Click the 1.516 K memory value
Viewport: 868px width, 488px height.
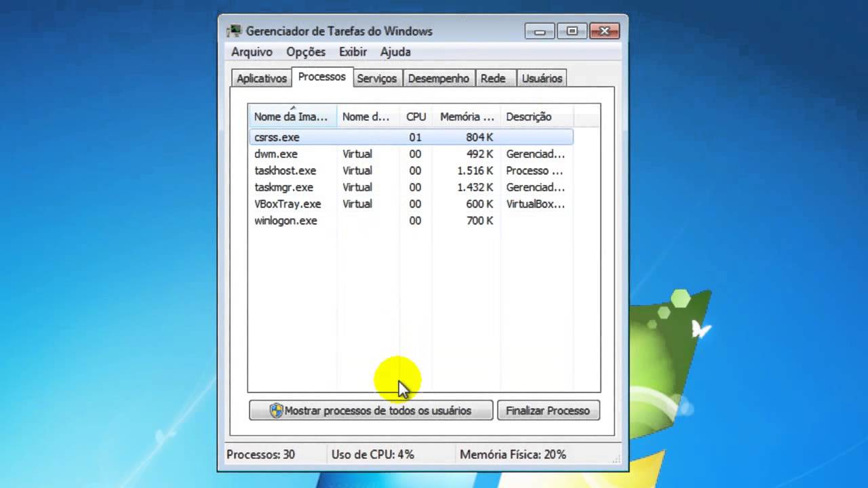coord(475,171)
